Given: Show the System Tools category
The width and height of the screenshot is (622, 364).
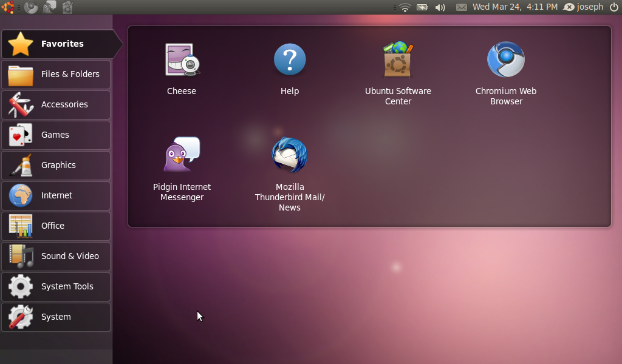Looking at the screenshot, I should tap(56, 286).
